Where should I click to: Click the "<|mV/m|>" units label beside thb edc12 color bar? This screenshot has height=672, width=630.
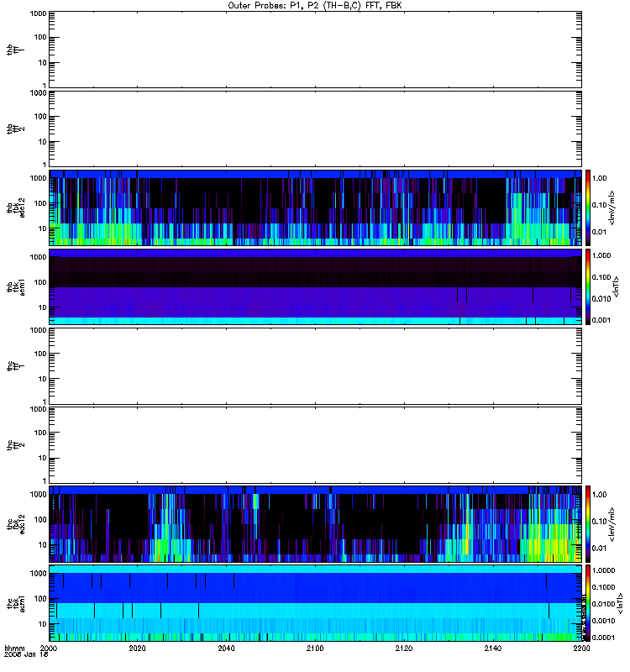coord(612,207)
